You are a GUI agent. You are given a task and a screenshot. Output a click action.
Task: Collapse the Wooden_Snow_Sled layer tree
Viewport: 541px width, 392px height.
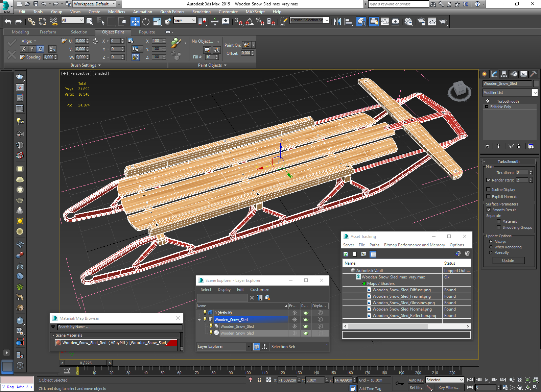click(199, 320)
